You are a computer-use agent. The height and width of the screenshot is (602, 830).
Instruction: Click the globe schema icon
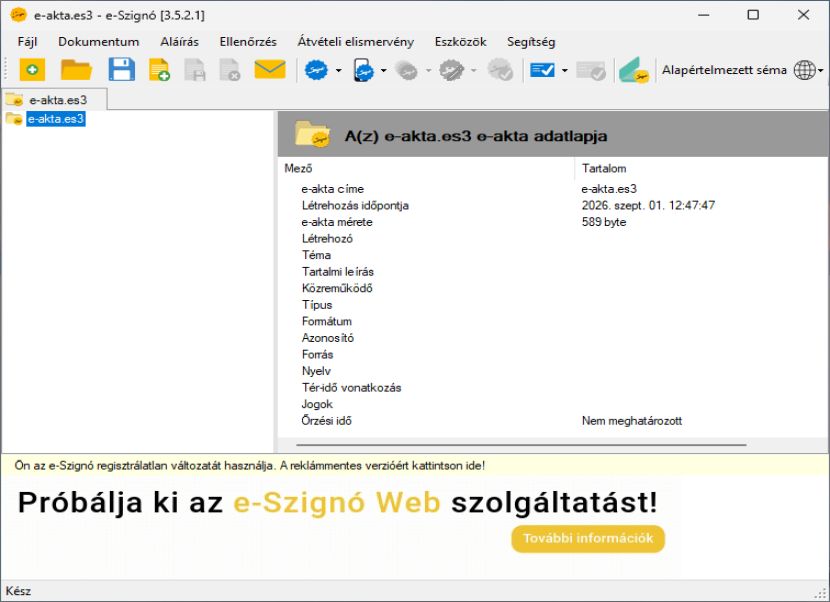(805, 70)
